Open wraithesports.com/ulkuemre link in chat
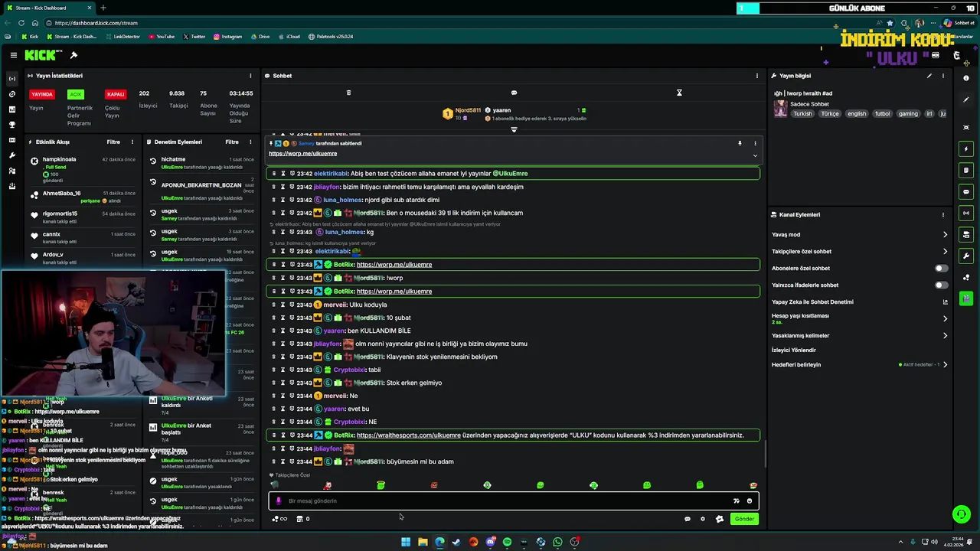This screenshot has height=551, width=980. (x=409, y=435)
